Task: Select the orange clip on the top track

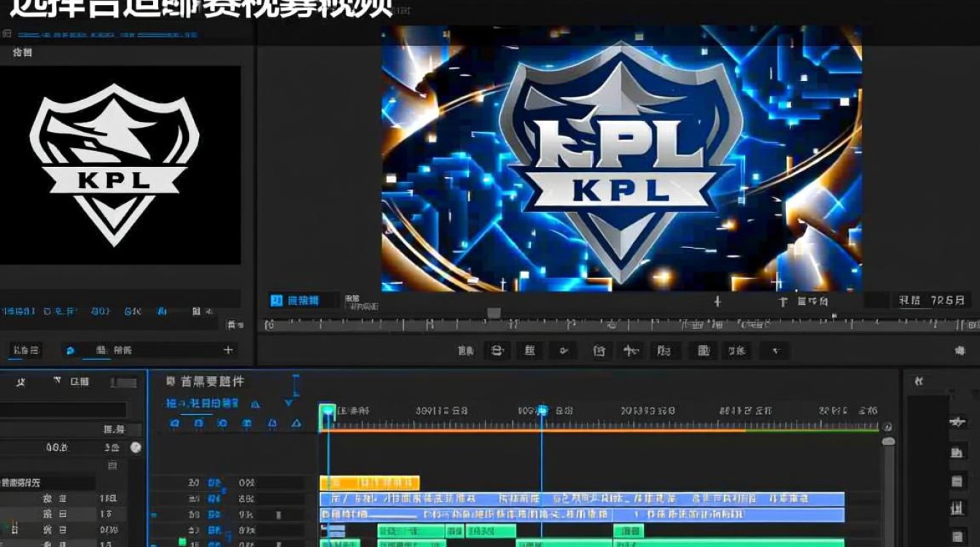Action: (x=370, y=483)
